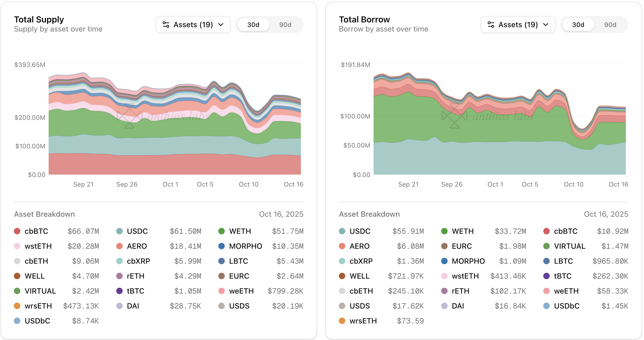Screen dimensions: 644x340
Task: Click WETH green dot in borrow breakdown
Action: coord(444,231)
